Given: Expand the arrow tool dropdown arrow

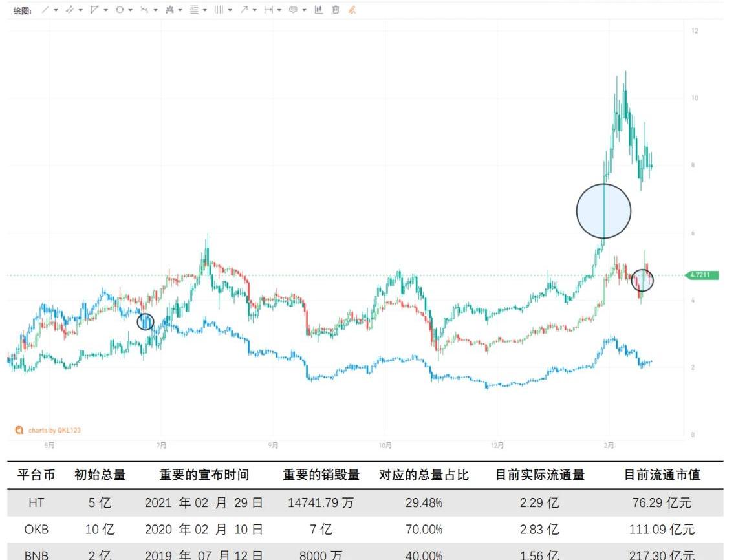Looking at the screenshot, I should pyautogui.click(x=254, y=10).
